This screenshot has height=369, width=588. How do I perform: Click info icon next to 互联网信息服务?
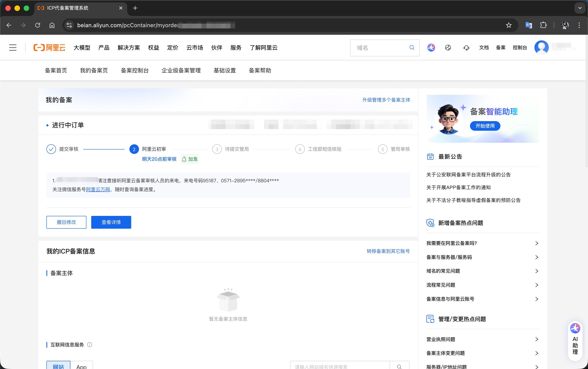coord(90,345)
